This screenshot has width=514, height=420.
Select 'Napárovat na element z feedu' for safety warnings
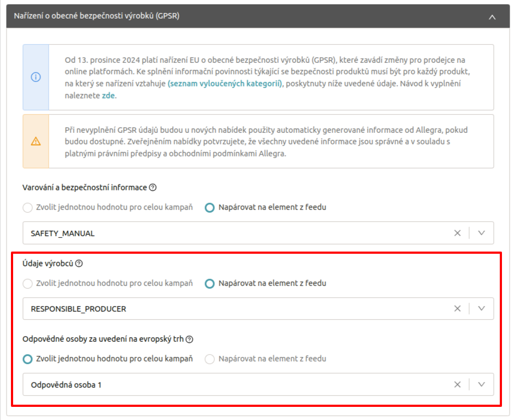click(x=209, y=208)
